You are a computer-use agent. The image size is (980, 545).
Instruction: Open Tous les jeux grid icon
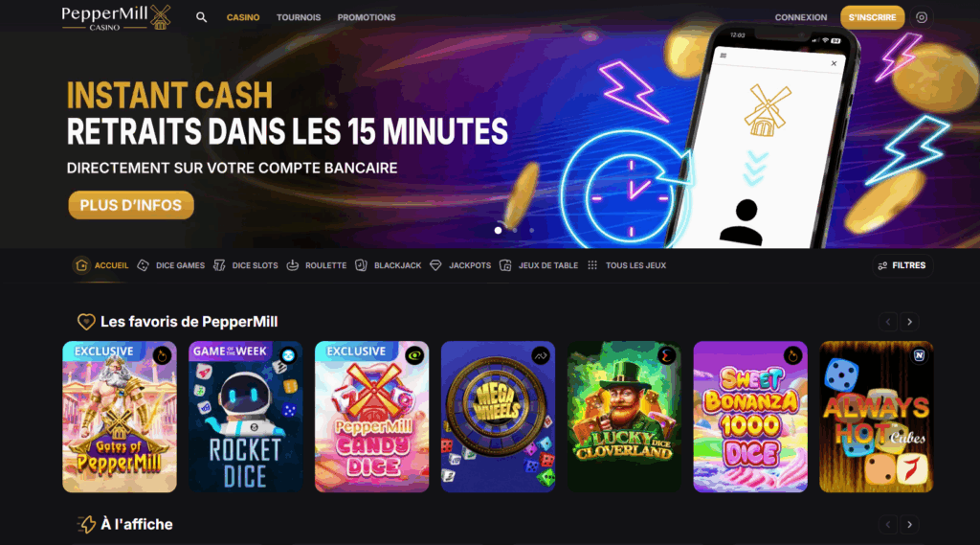(x=591, y=265)
